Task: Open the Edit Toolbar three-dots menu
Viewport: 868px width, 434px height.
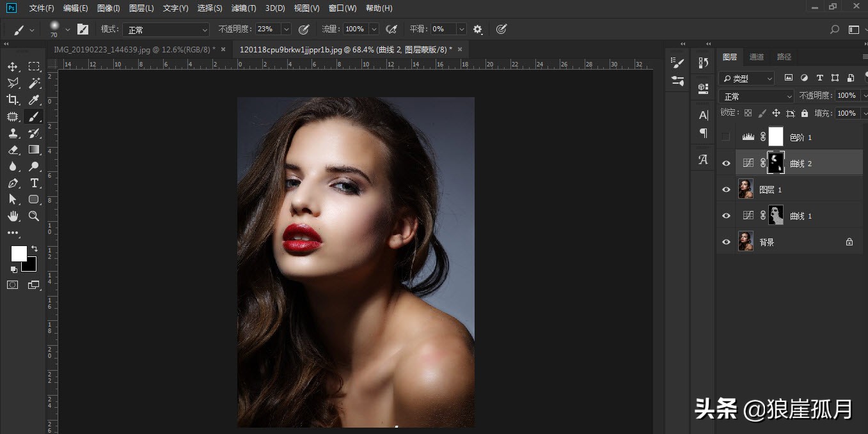Action: [x=13, y=233]
